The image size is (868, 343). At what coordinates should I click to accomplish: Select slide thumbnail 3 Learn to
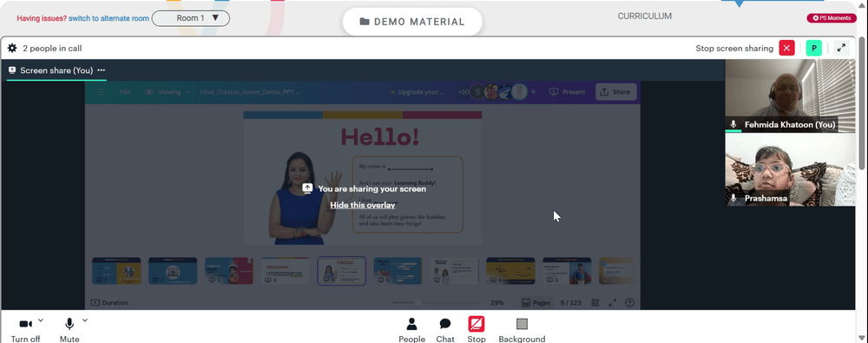[229, 271]
